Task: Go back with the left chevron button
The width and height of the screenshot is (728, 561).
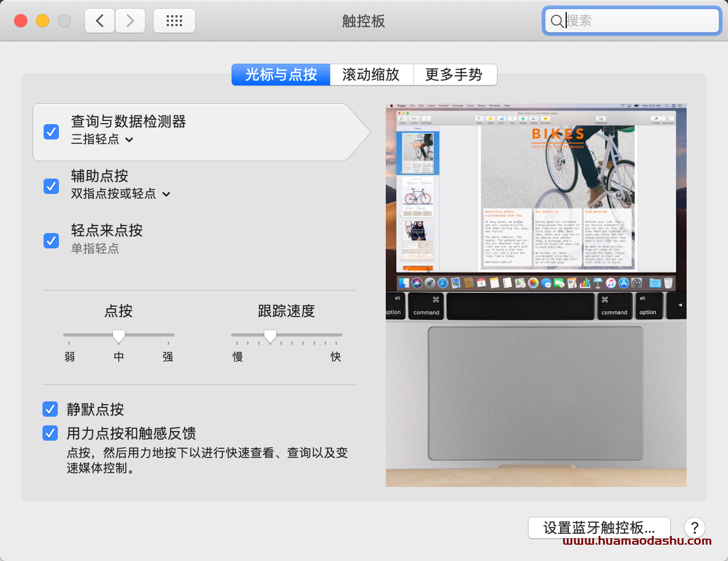Action: coord(100,21)
